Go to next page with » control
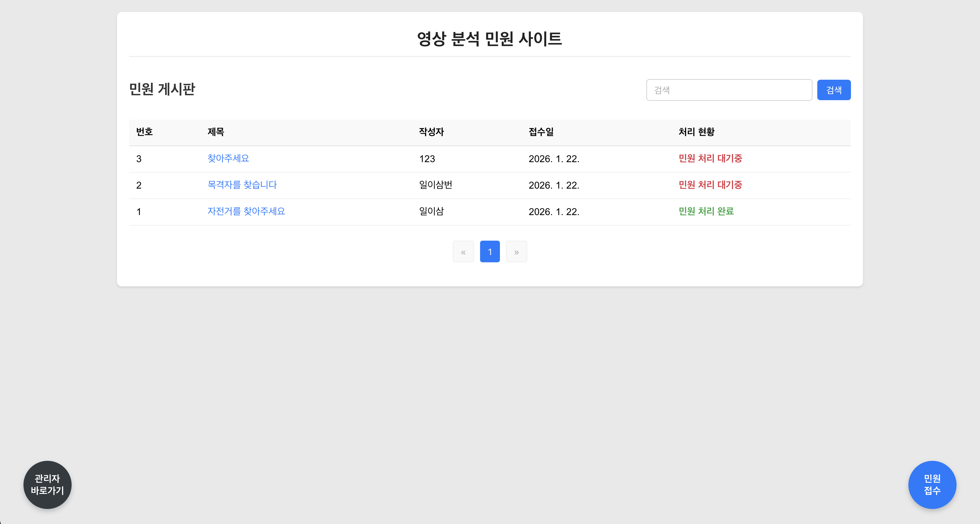Screen dimensions: 980x524 coord(516,251)
